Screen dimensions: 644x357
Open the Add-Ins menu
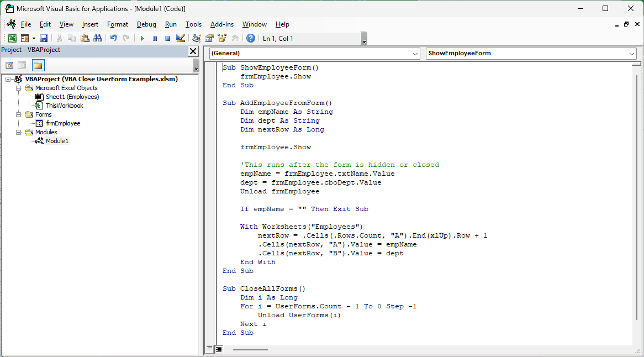pyautogui.click(x=222, y=24)
